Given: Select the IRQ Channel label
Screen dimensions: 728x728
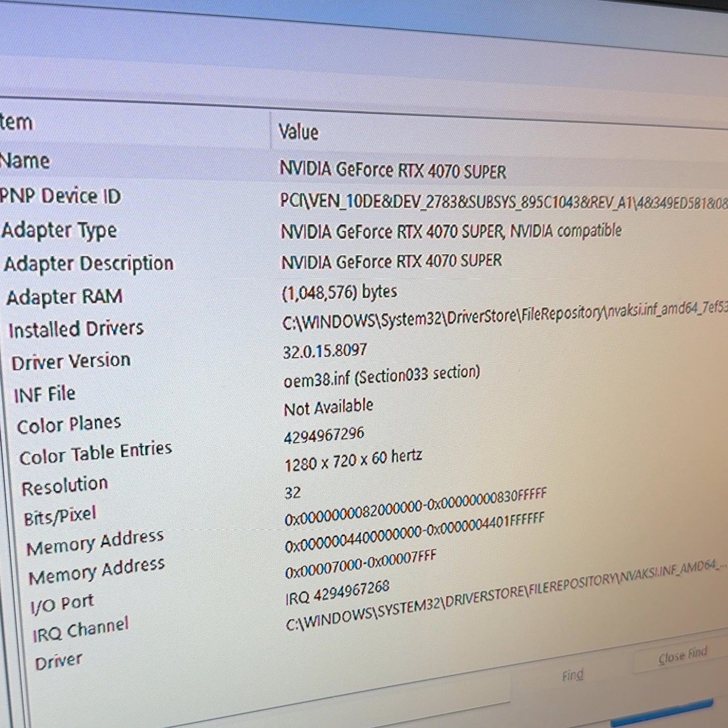Looking at the screenshot, I should coord(81,630).
